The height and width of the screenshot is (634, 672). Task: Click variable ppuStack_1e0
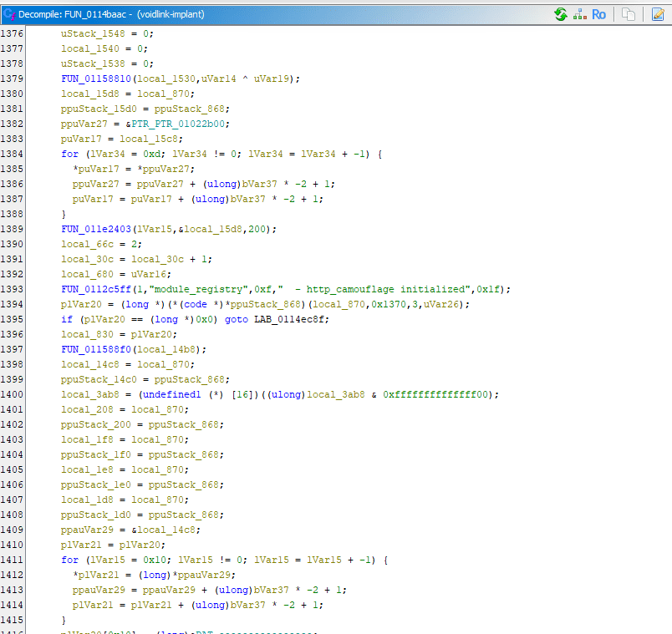[95, 484]
